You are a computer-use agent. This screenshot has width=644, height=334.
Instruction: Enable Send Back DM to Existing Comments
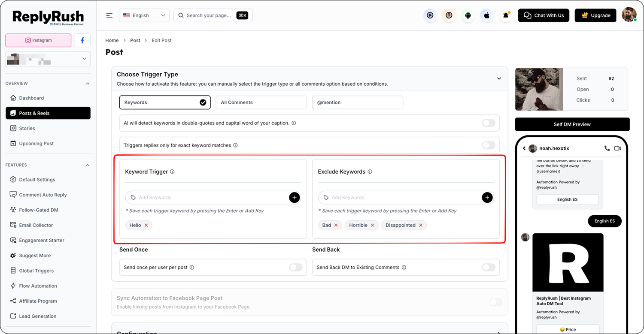489,268
